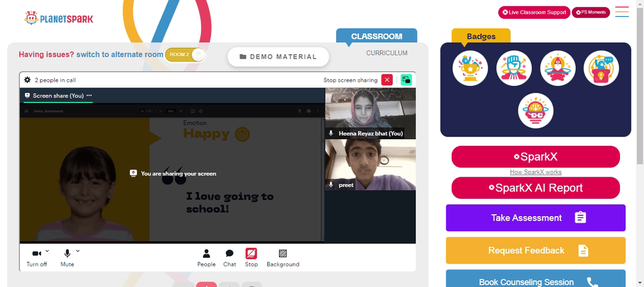This screenshot has width=644, height=287.
Task: Click the shared PDF rotate icon
Action: coord(201,111)
